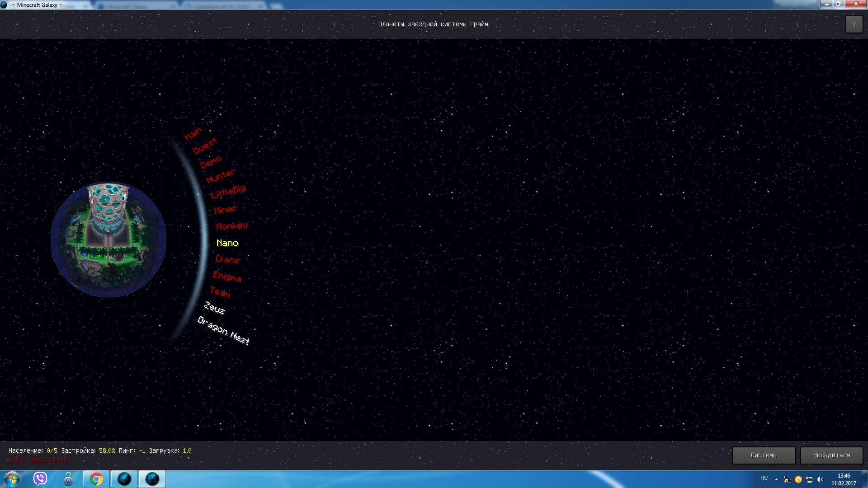Click the highlighted Nano planet entry
The image size is (868, 488).
227,243
